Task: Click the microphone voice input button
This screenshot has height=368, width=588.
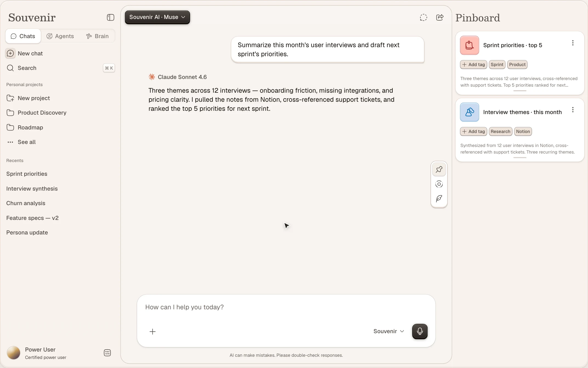Action: click(420, 331)
